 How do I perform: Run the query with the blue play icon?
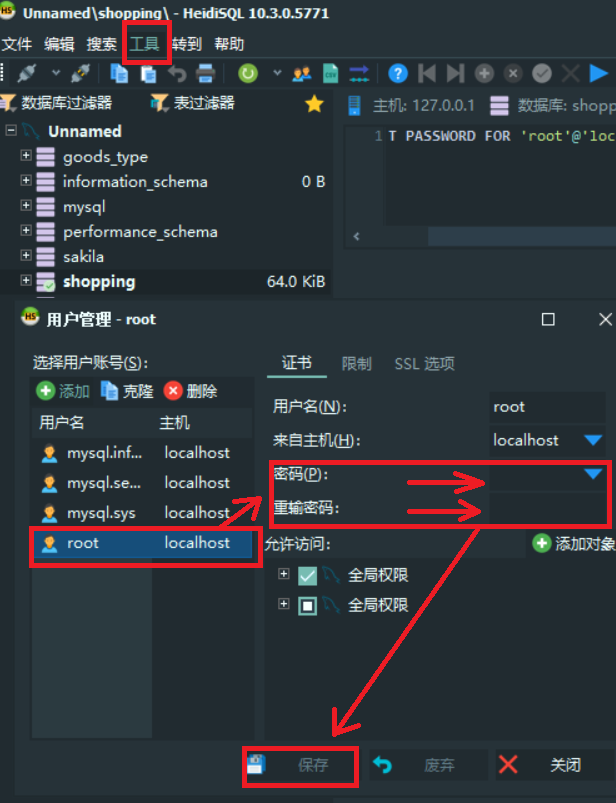(599, 74)
